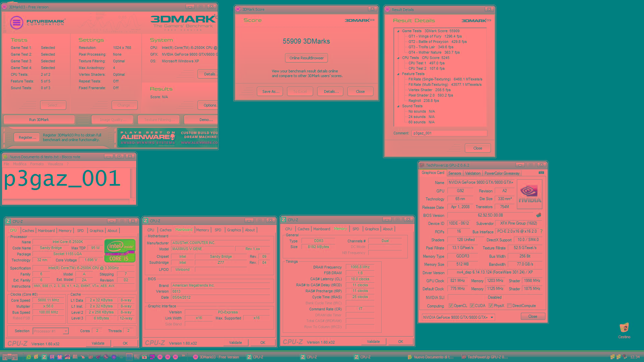Click the Run 3DMark button

click(x=39, y=120)
